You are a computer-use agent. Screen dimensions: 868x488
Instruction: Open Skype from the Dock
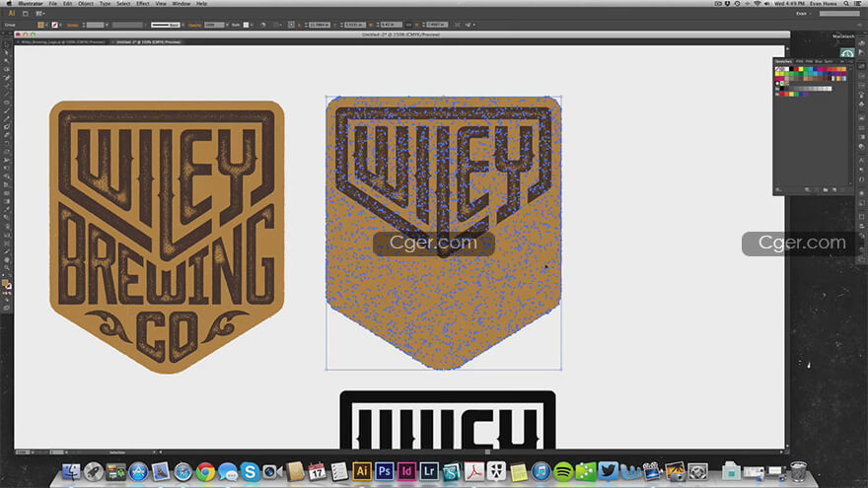[x=250, y=472]
